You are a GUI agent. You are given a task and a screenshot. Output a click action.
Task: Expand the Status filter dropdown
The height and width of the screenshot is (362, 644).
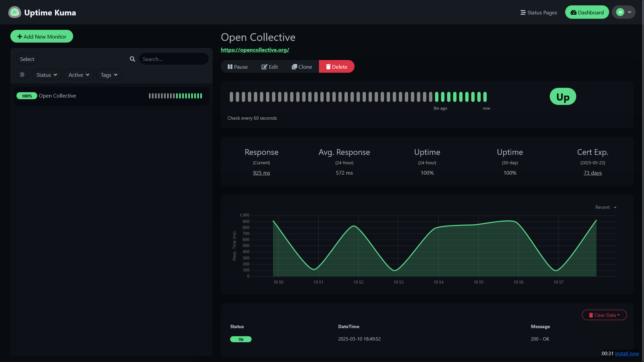coord(47,75)
